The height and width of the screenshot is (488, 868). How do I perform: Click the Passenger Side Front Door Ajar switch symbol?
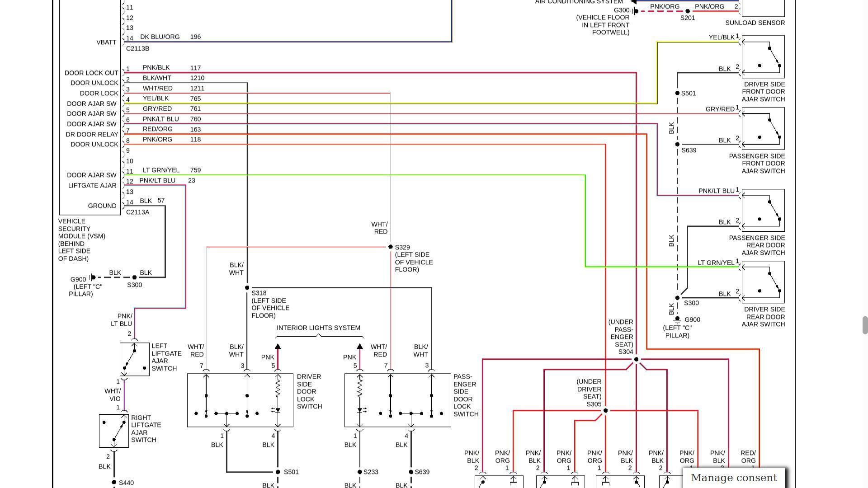(763, 129)
